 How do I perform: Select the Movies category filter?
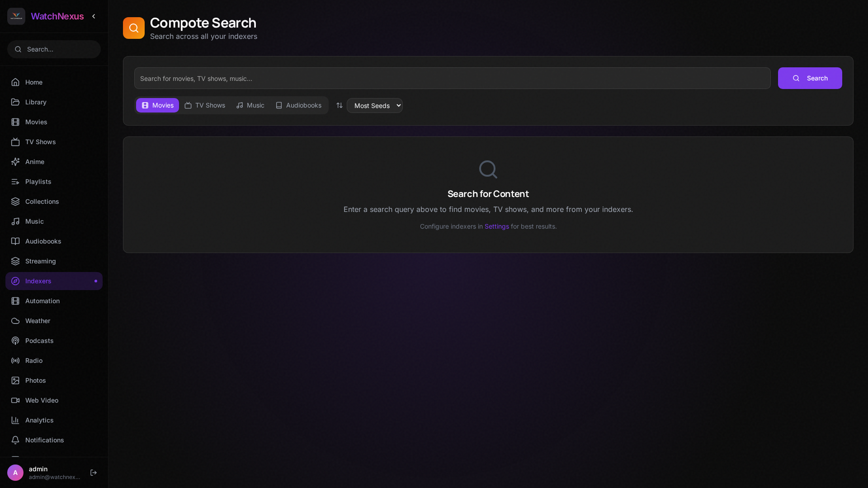pos(157,105)
